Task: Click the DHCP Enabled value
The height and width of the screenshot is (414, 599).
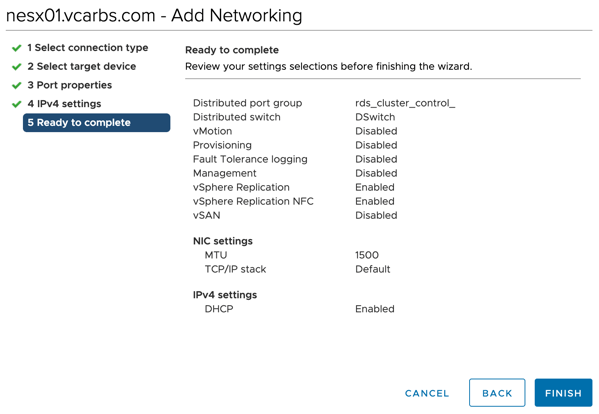Action: 375,309
